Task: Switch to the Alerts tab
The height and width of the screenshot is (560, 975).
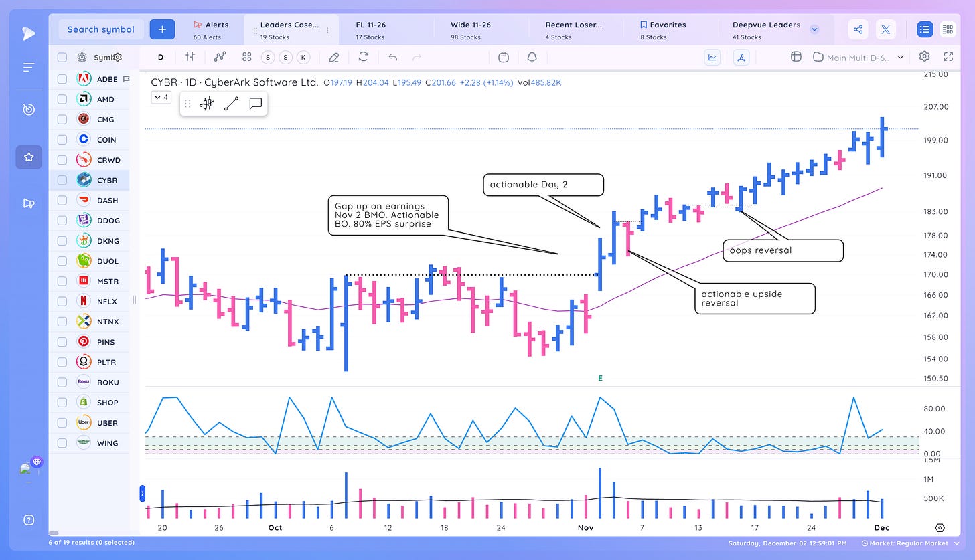Action: pyautogui.click(x=211, y=30)
